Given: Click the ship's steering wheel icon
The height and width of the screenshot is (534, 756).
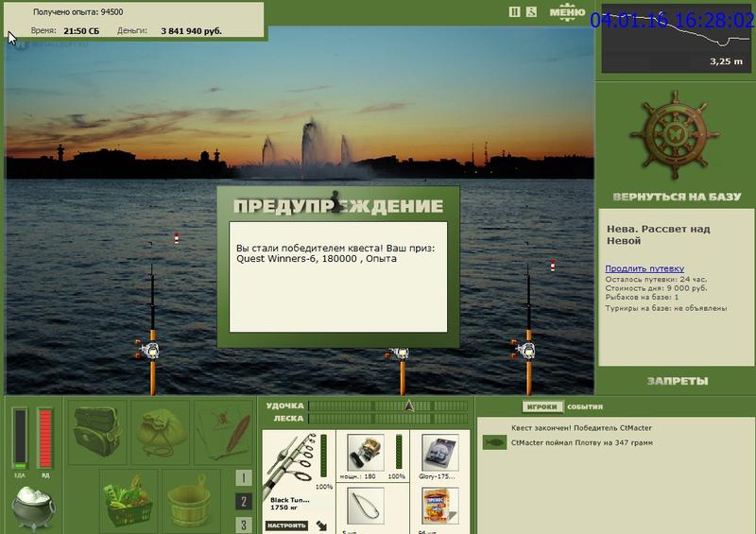Looking at the screenshot, I should [x=675, y=135].
